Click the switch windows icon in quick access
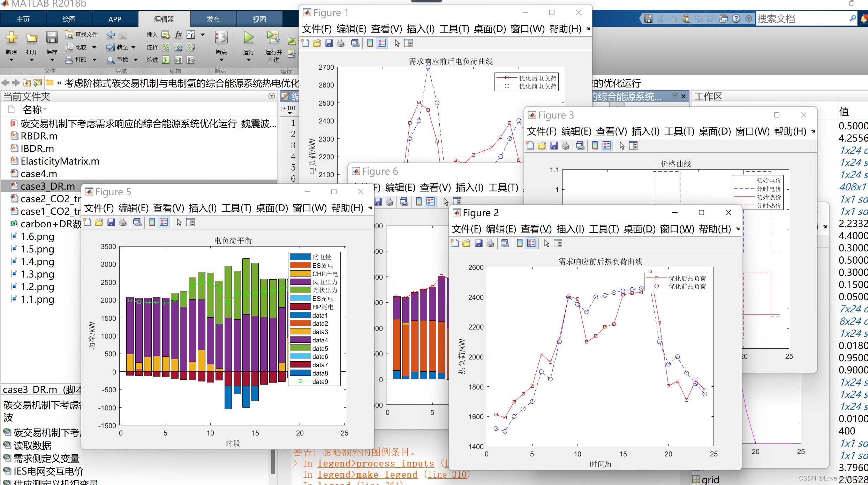The height and width of the screenshot is (485, 868). 724,18
